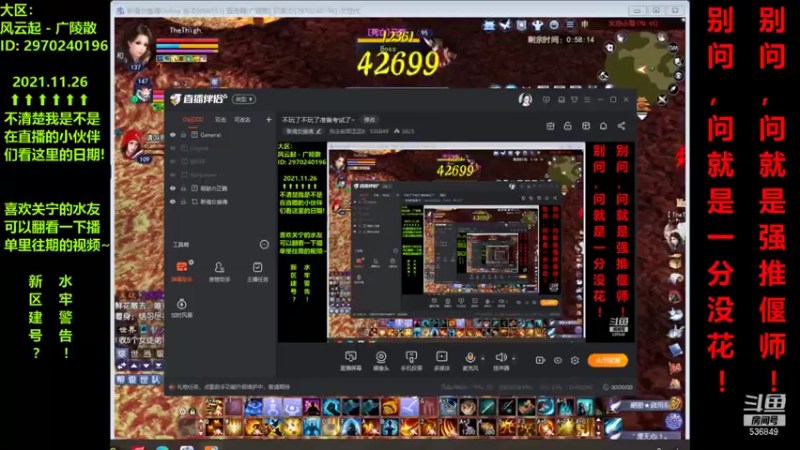
Task: Open the mode switch pill next to logo
Action: (244, 99)
